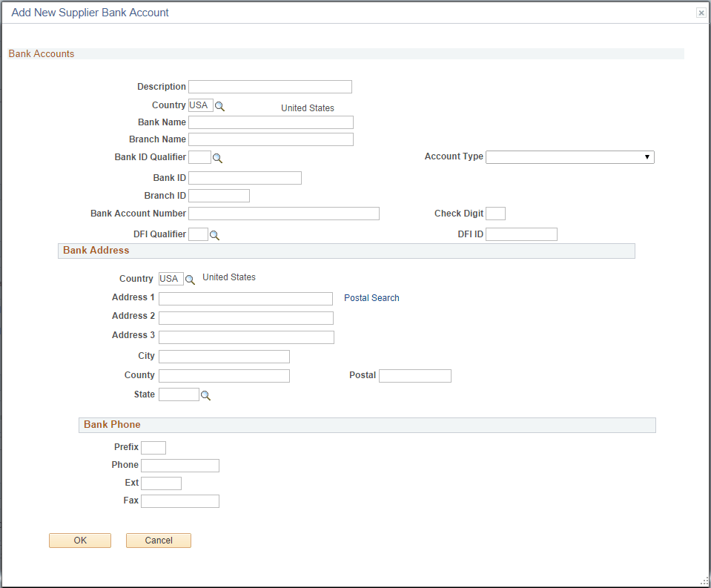This screenshot has height=588, width=711.
Task: Click into the Fax field
Action: click(179, 501)
